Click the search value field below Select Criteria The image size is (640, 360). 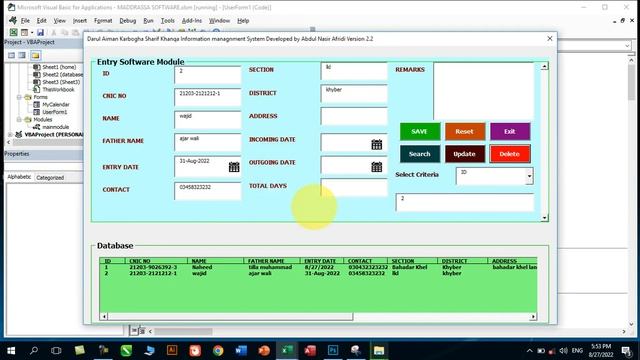pos(464,202)
